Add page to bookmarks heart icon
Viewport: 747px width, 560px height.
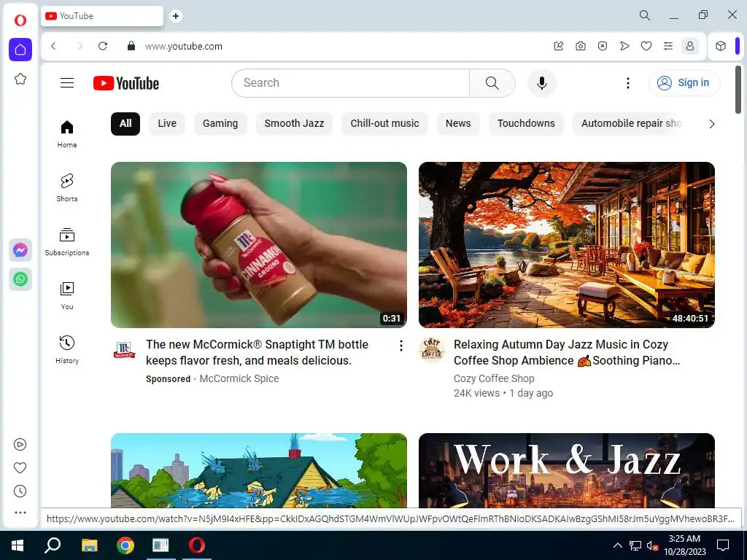coord(646,46)
